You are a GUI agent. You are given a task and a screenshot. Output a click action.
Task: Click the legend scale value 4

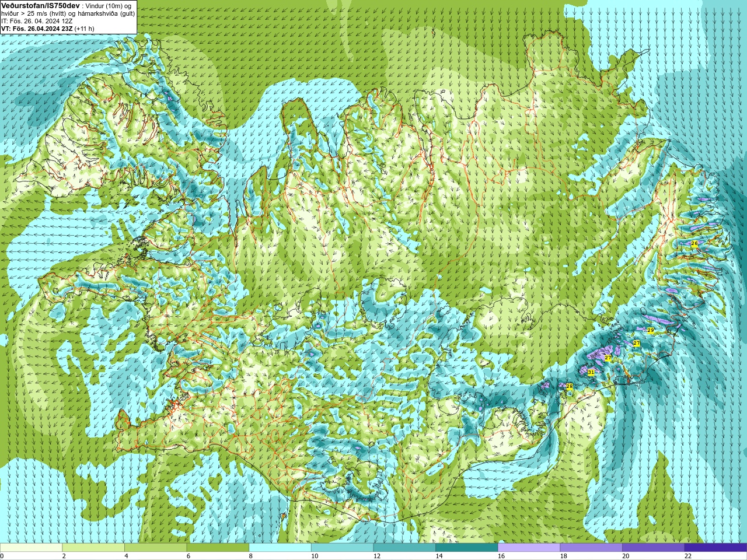tap(126, 556)
